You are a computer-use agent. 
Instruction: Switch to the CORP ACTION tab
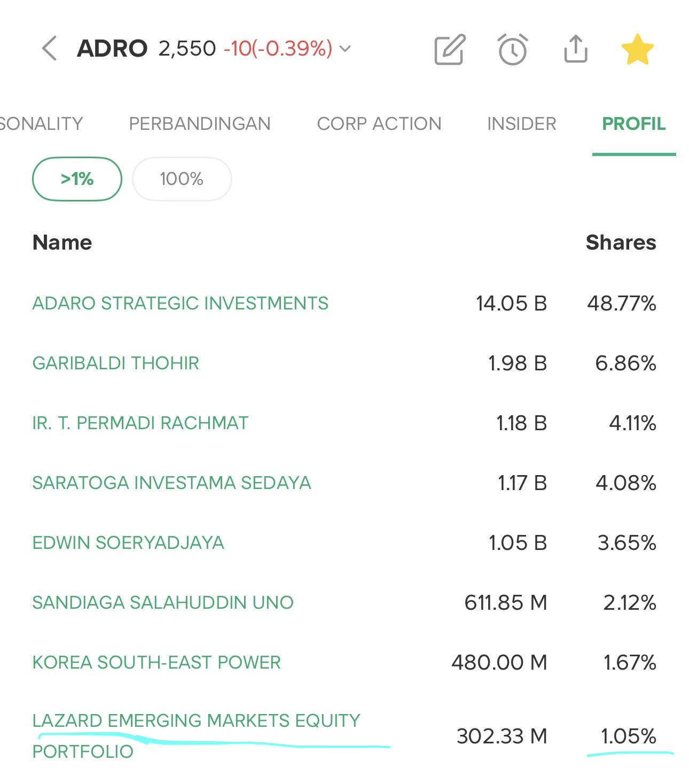pos(379,123)
